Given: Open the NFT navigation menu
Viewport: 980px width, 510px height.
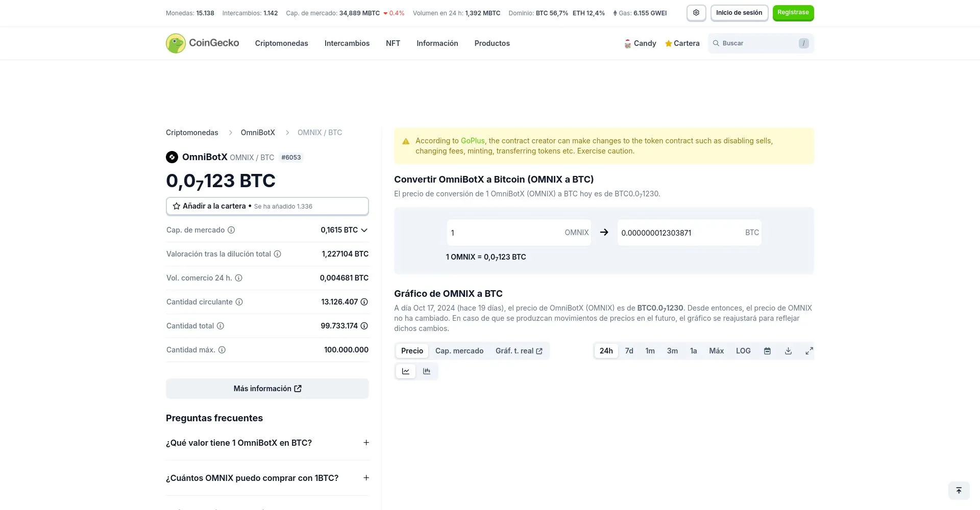Looking at the screenshot, I should (x=393, y=43).
